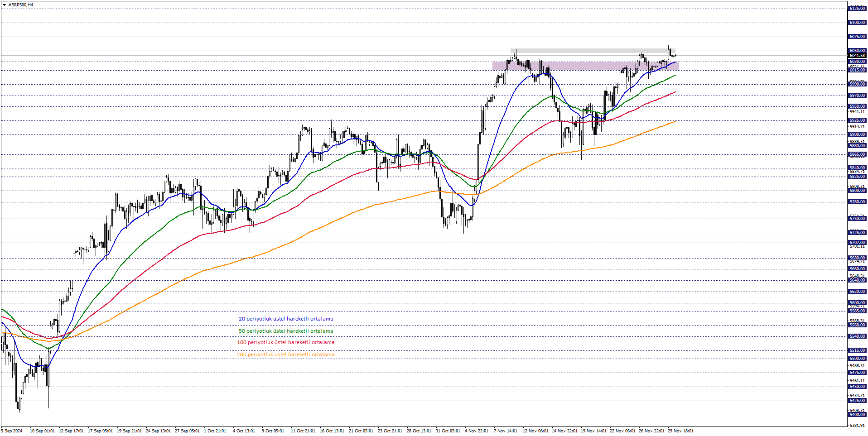Click the 5990.00 price level label
Viewport: 868px width, 436px height.
[857, 84]
